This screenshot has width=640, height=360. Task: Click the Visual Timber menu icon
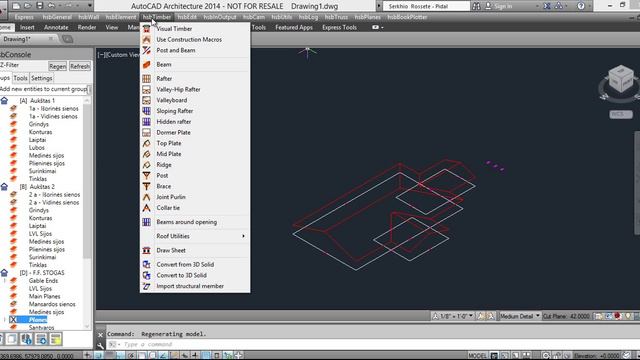[147, 29]
